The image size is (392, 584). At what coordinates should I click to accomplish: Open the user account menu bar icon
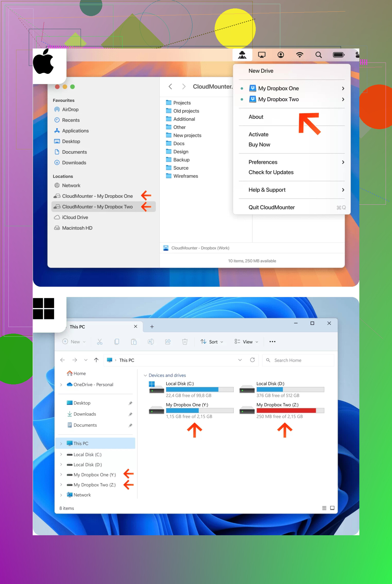point(281,55)
